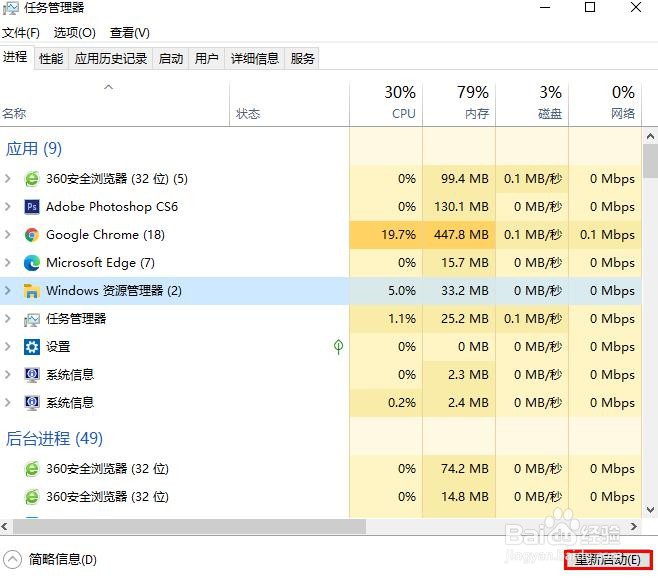
Task: Click the 360安全浏览器 background icon (14.8 MB)
Action: click(32, 497)
